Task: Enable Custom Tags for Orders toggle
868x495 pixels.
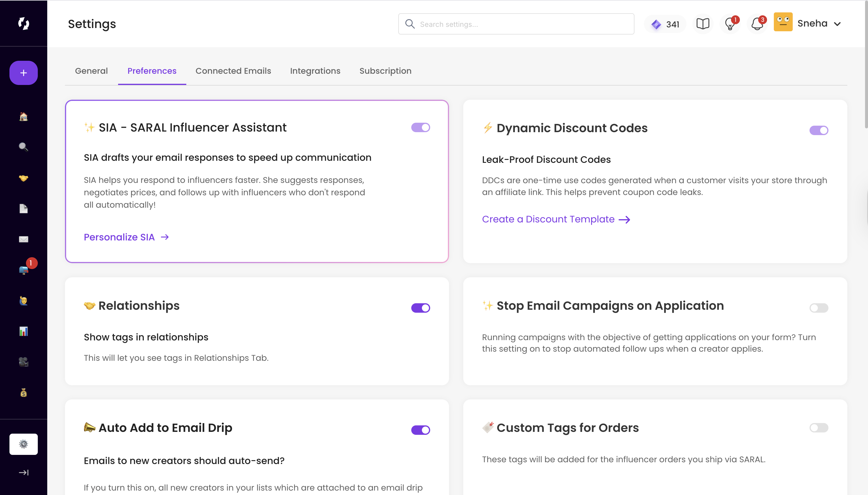Action: click(819, 428)
